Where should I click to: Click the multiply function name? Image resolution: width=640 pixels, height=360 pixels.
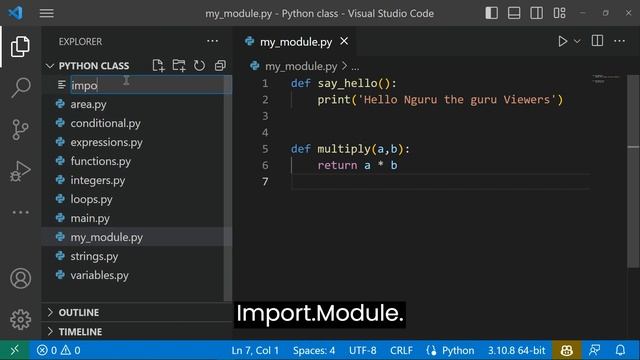tap(344, 149)
